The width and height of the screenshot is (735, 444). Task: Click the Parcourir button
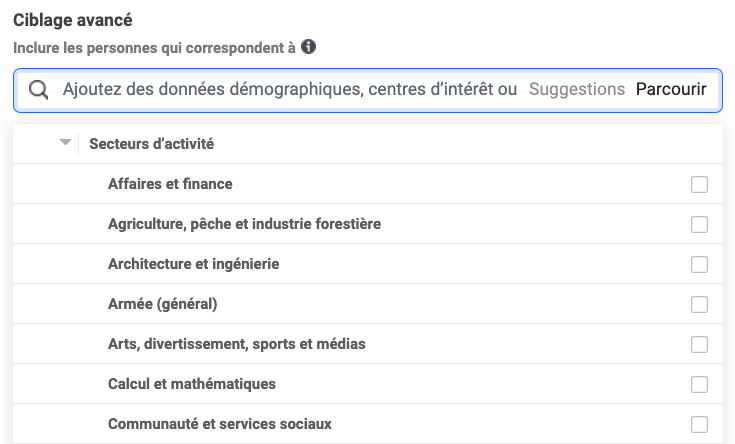pyautogui.click(x=671, y=90)
